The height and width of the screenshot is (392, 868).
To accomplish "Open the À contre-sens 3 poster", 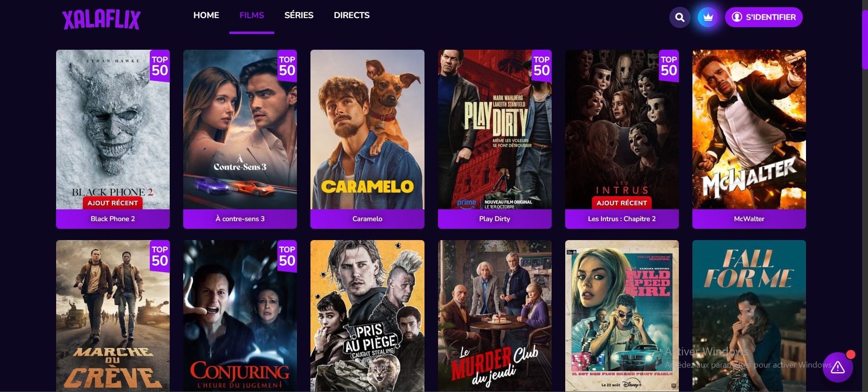I will coord(240,129).
